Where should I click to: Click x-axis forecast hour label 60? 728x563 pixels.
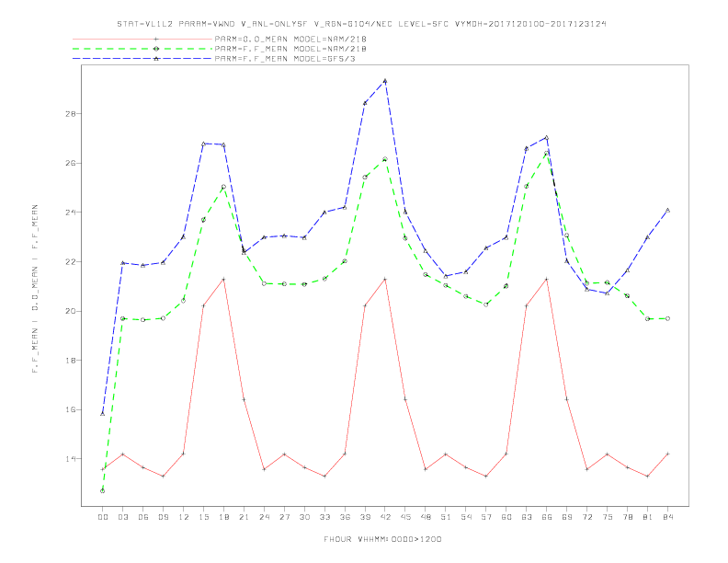(506, 517)
